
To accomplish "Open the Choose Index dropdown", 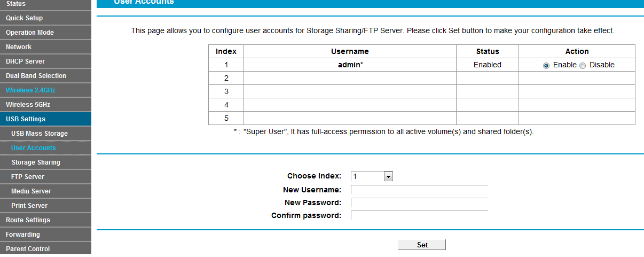I will tap(372, 176).
